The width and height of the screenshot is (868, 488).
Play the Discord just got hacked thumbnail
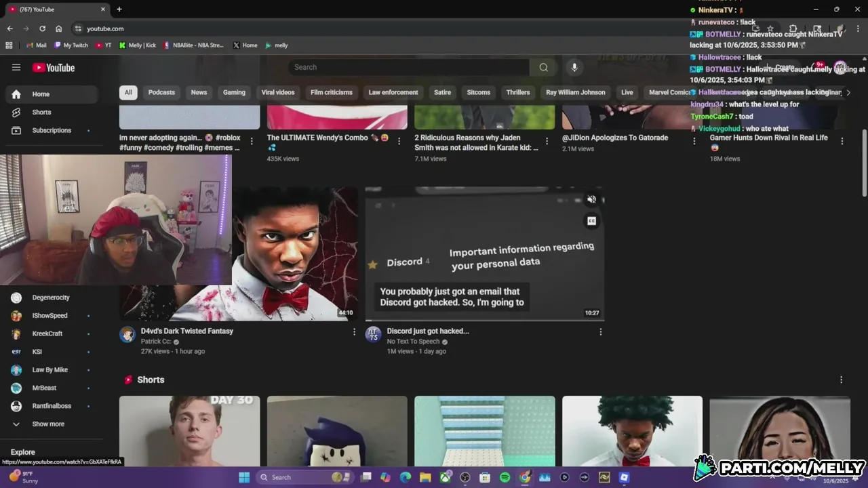(x=485, y=254)
